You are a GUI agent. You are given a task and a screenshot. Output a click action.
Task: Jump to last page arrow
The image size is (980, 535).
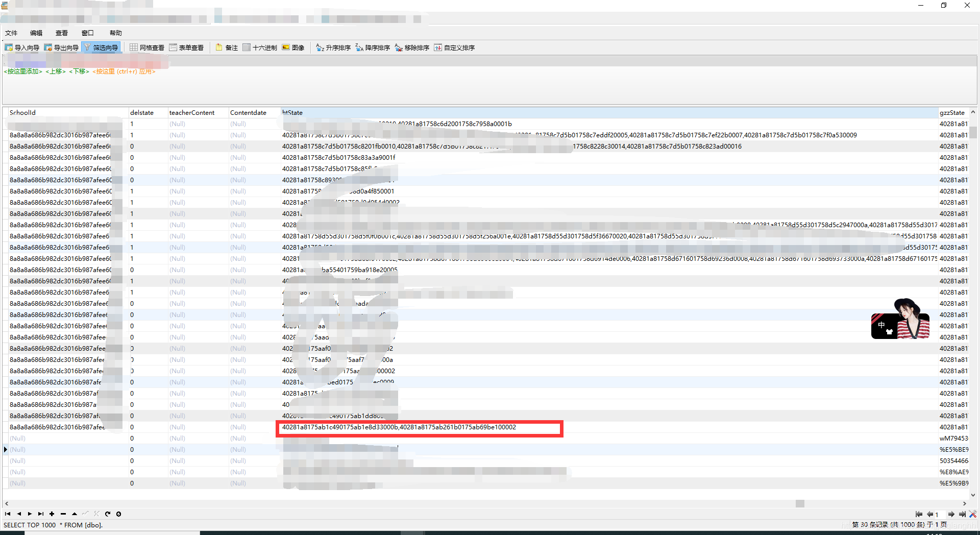click(x=962, y=515)
